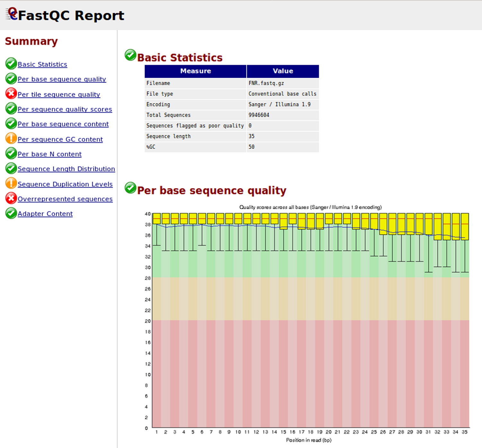Click the File type row label
482x448 pixels.
click(x=160, y=94)
